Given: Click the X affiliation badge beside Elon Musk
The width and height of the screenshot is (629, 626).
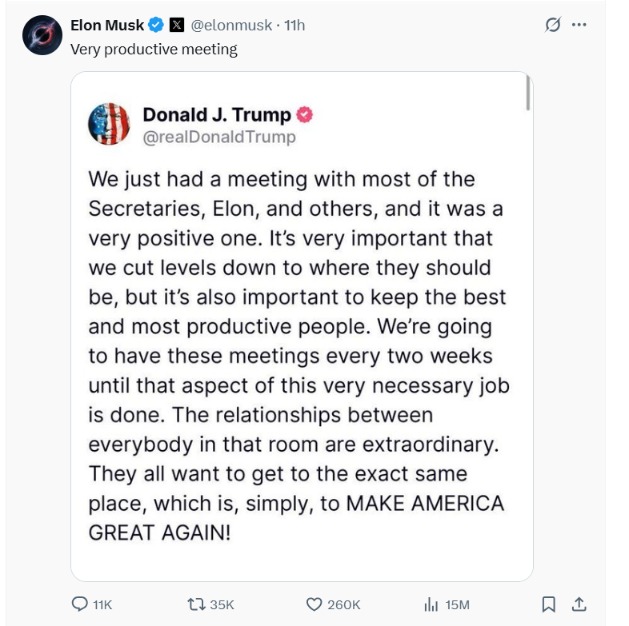Looking at the screenshot, I should click(176, 25).
